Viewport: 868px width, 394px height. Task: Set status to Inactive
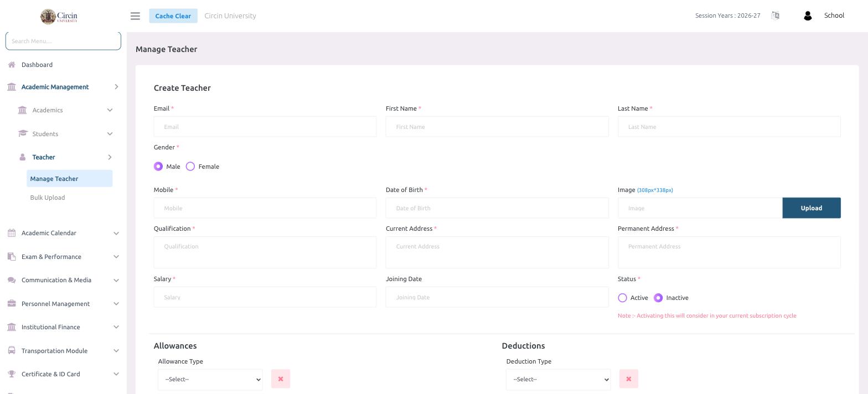click(658, 298)
